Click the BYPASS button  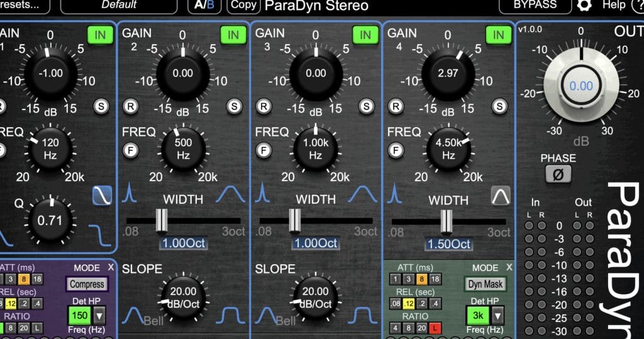[535, 5]
